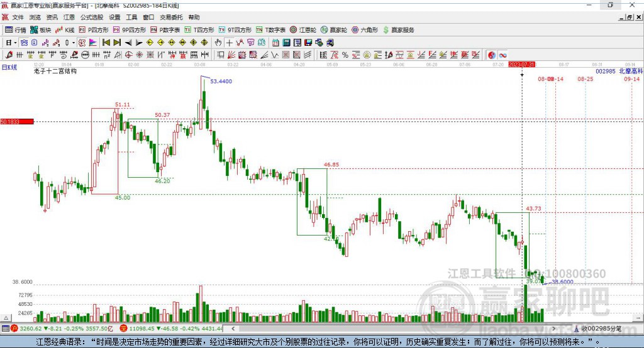This screenshot has height=348, width=644.
Task: Open the 江恩 menu
Action: tap(69, 17)
